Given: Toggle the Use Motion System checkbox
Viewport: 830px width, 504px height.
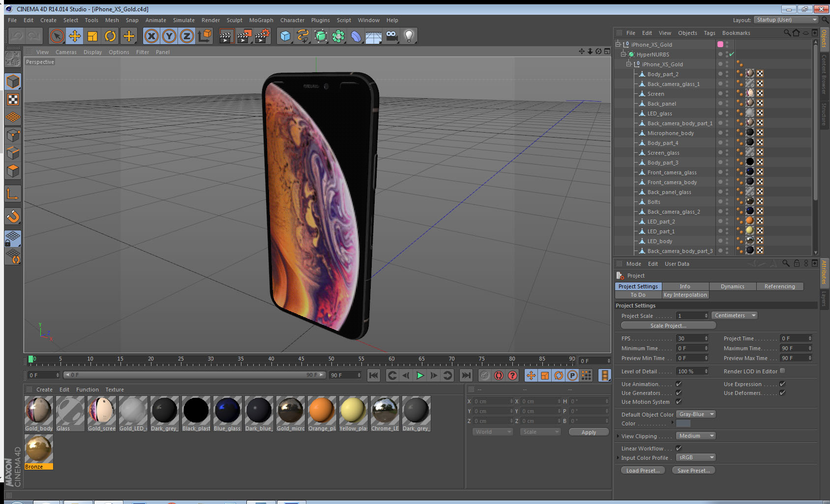Looking at the screenshot, I should click(x=679, y=401).
